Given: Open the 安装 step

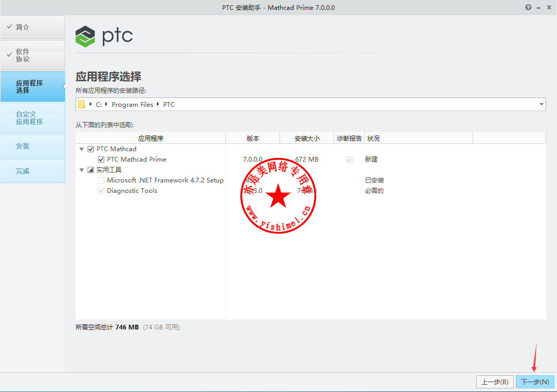Looking at the screenshot, I should [x=33, y=146].
